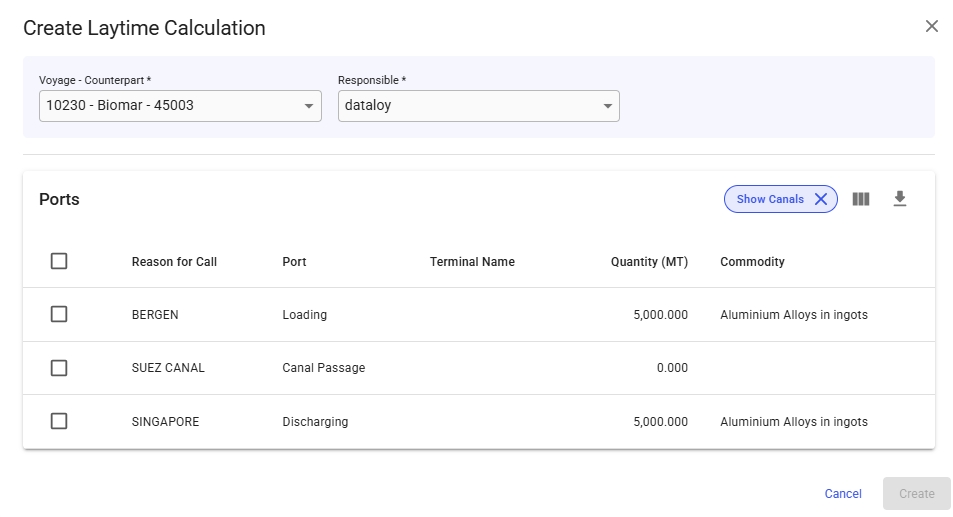Image resolution: width=953 pixels, height=517 pixels.
Task: Remove the Show Canals chip filter
Action: tap(820, 199)
